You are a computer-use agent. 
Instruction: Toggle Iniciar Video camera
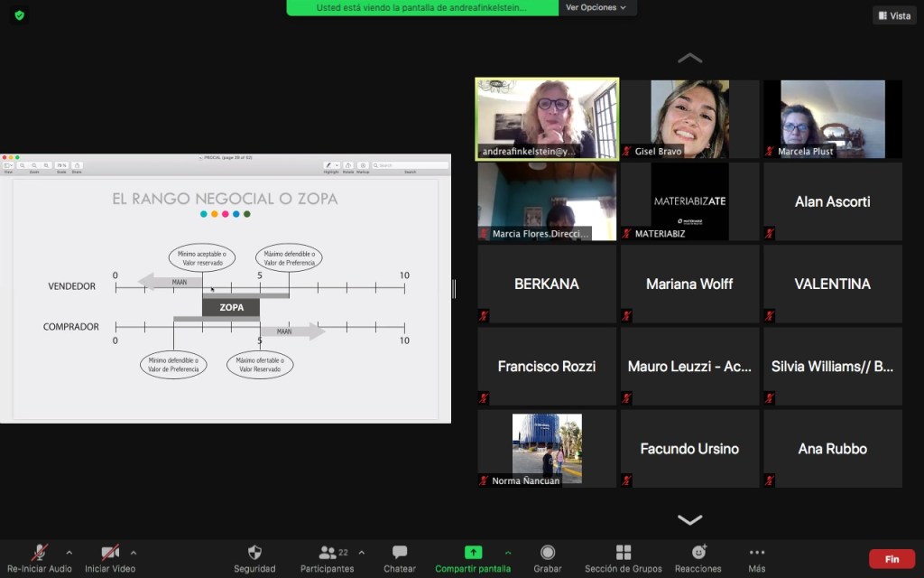110,553
